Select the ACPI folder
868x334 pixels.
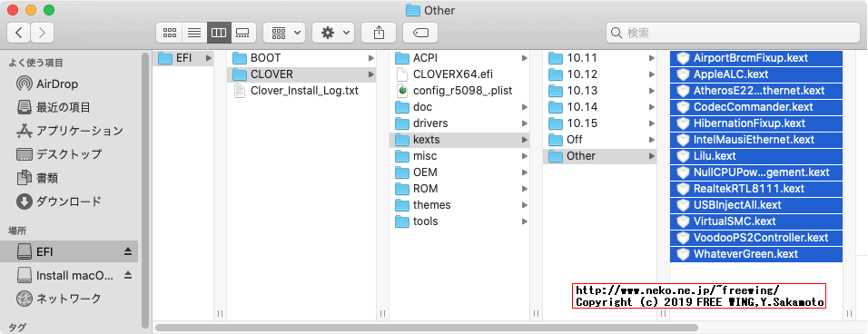click(459, 57)
